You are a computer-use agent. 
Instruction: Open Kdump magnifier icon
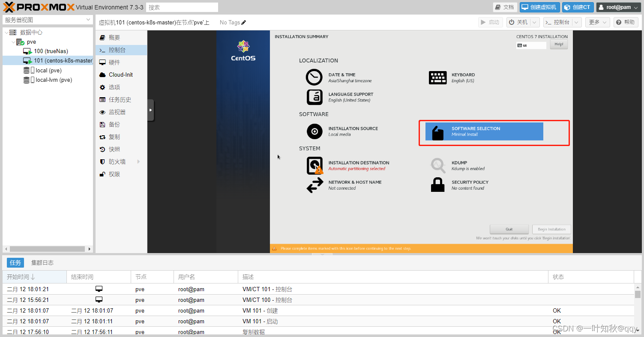[x=438, y=165]
